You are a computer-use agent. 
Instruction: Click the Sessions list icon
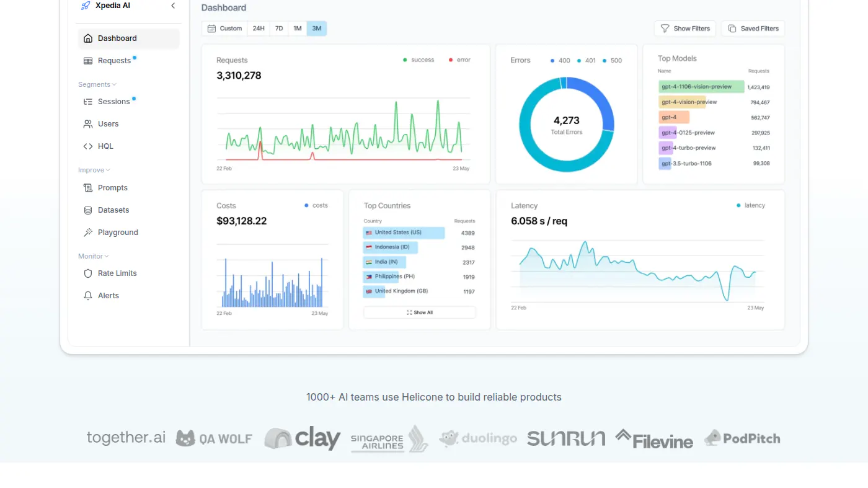pos(88,102)
